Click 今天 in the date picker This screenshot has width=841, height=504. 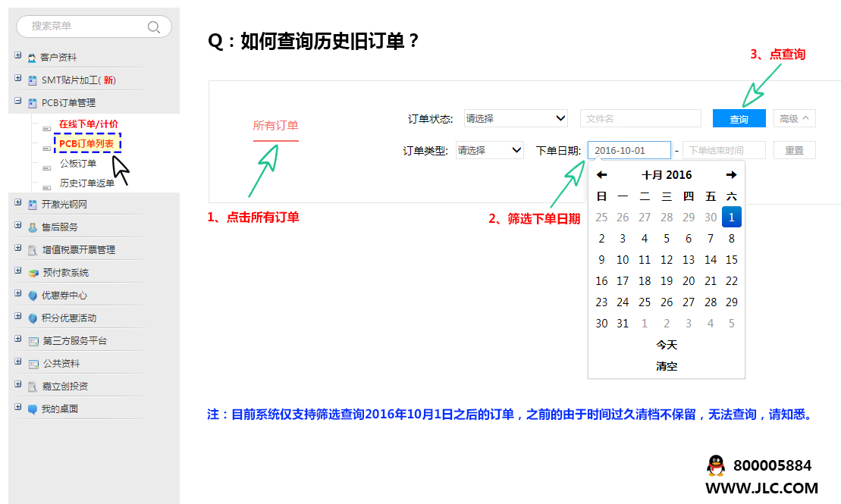pos(667,345)
